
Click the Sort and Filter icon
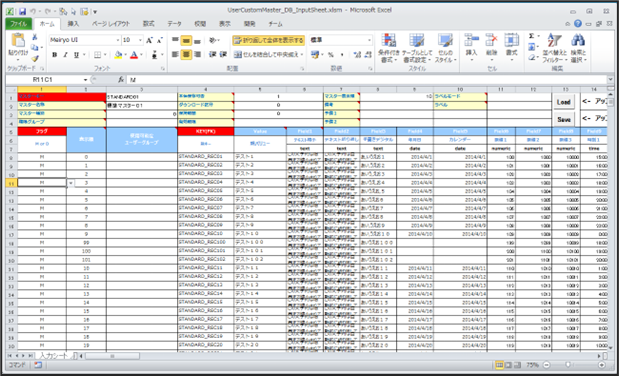tap(554, 41)
